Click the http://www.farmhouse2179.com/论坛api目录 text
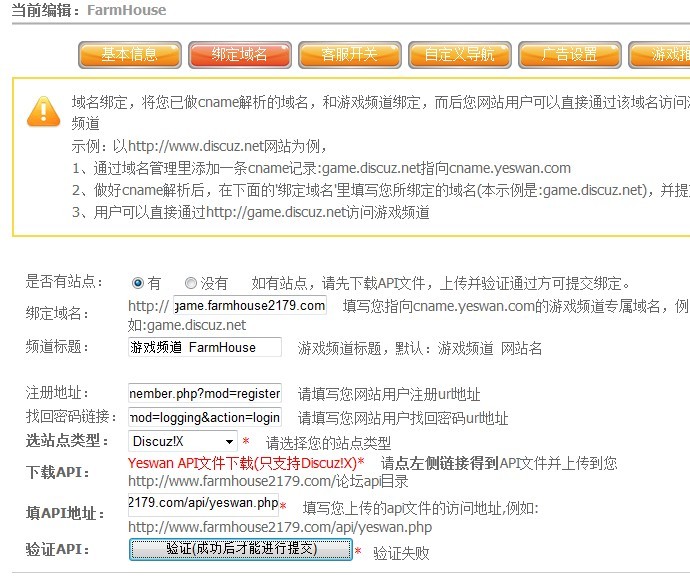This screenshot has height=578, width=690. 268,481
